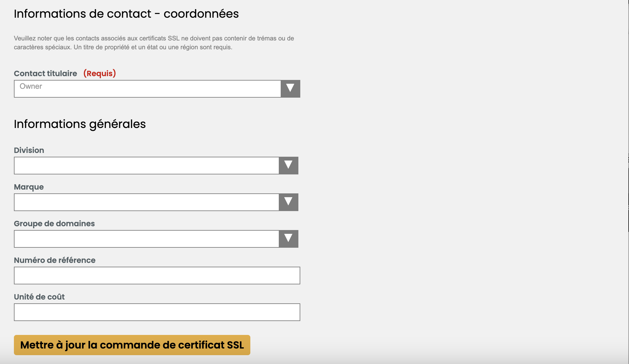Click inside the Division select box

tap(146, 166)
